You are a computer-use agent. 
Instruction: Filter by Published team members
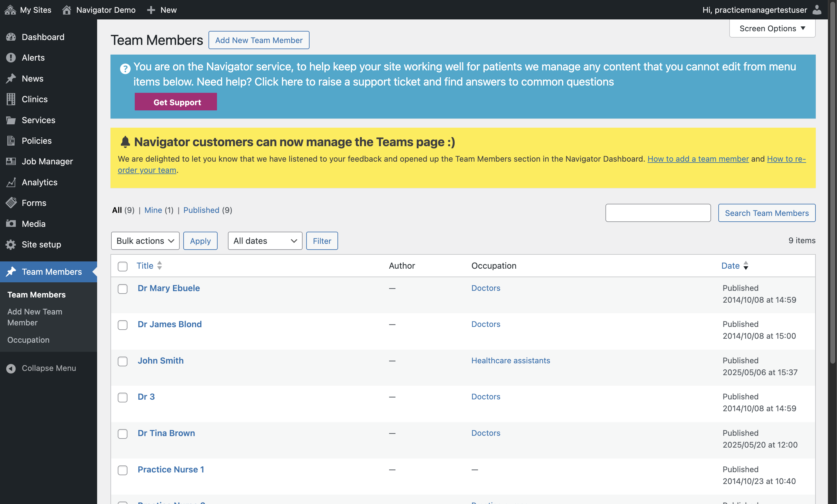point(202,210)
